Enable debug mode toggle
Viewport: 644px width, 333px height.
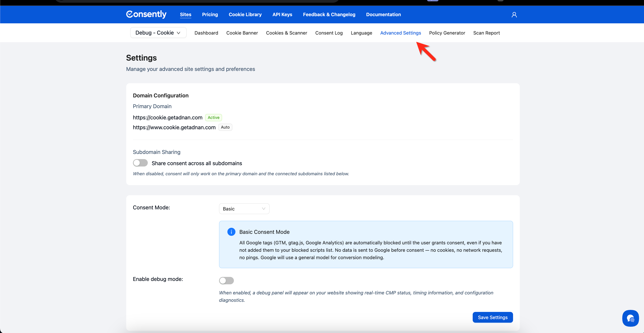pyautogui.click(x=226, y=280)
